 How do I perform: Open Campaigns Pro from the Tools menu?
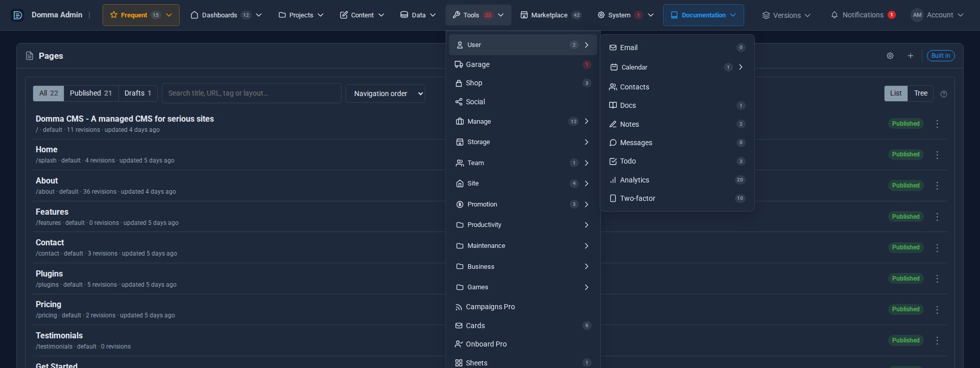click(523, 307)
